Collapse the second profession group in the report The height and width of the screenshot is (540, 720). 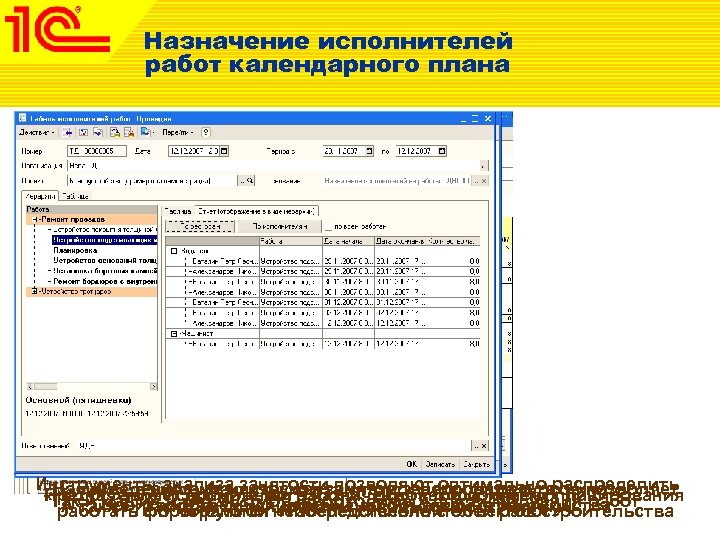pyautogui.click(x=174, y=334)
